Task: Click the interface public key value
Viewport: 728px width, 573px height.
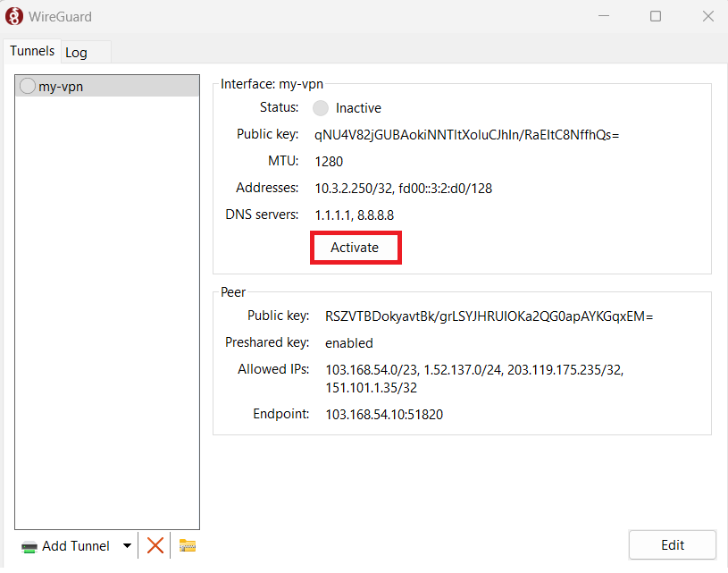Action: pyautogui.click(x=466, y=135)
